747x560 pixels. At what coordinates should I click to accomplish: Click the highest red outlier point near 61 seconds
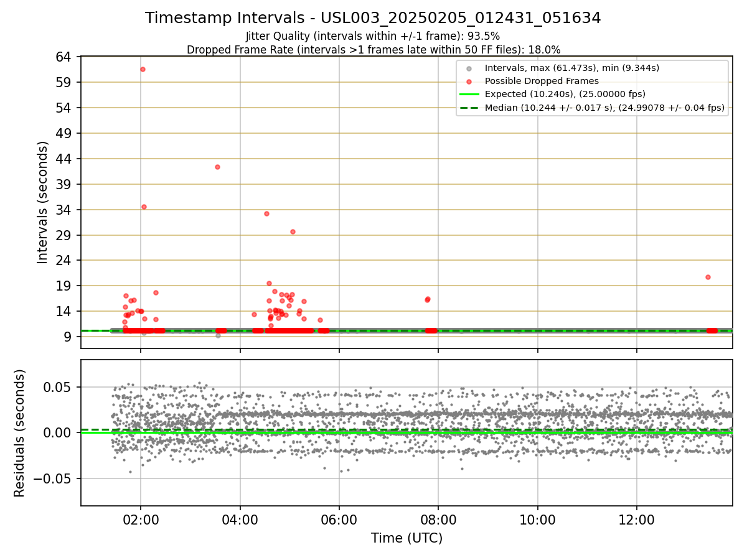[x=143, y=69]
